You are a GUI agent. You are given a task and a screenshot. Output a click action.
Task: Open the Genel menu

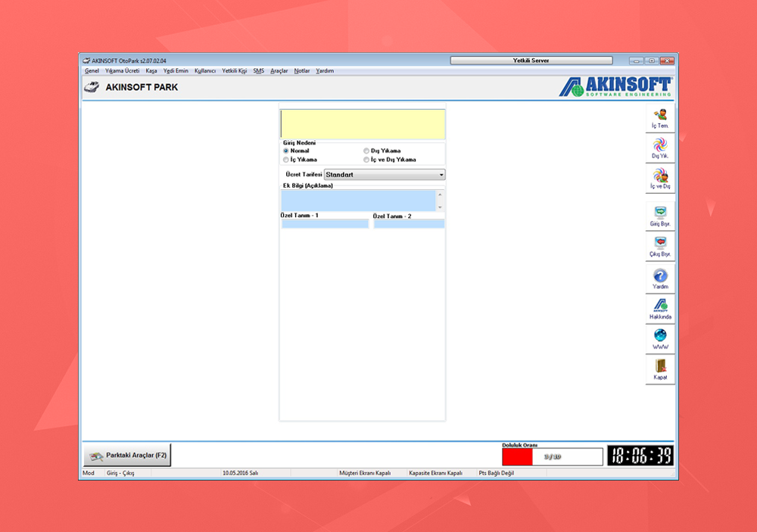tap(92, 71)
